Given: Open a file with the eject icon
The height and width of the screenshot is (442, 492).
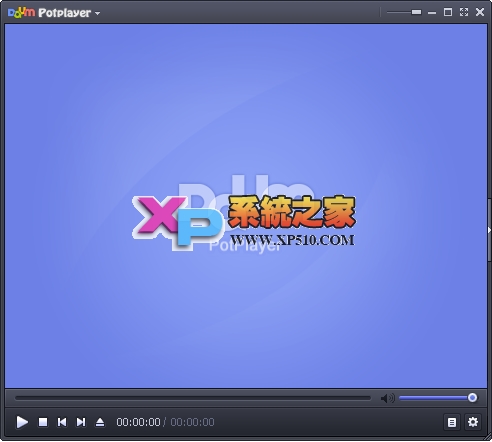Looking at the screenshot, I should click(x=100, y=422).
